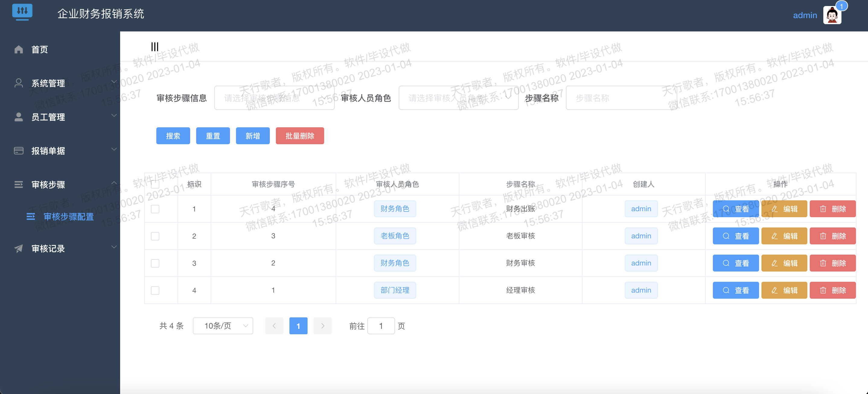Check the checkbox for the 经理审核 row
Viewport: 868px width, 394px height.
155,290
